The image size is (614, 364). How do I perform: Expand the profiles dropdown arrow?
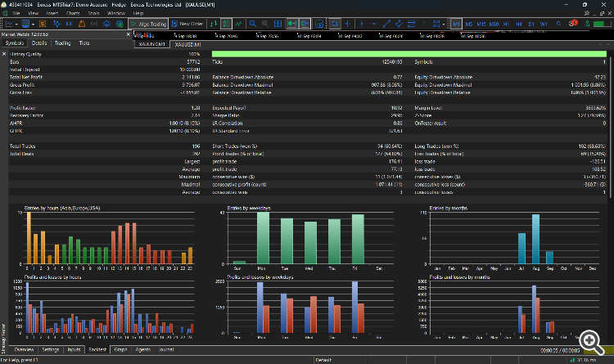point(33,25)
